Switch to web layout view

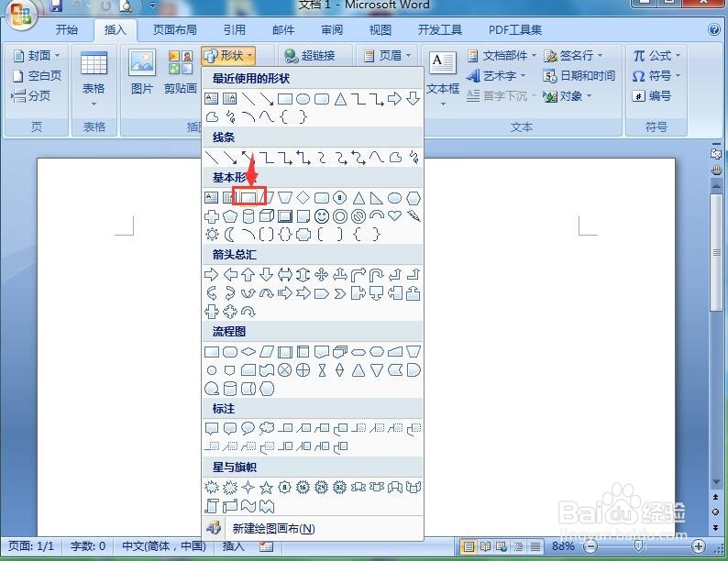point(502,546)
